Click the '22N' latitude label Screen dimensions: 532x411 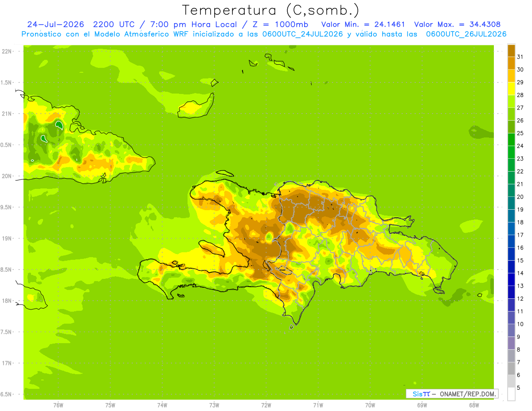[6, 51]
